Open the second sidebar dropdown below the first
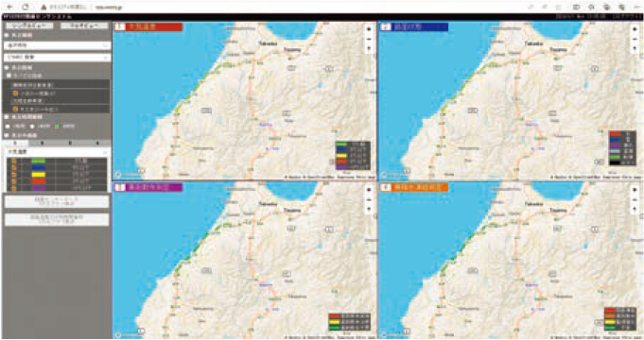The image size is (644, 340). pos(57,58)
